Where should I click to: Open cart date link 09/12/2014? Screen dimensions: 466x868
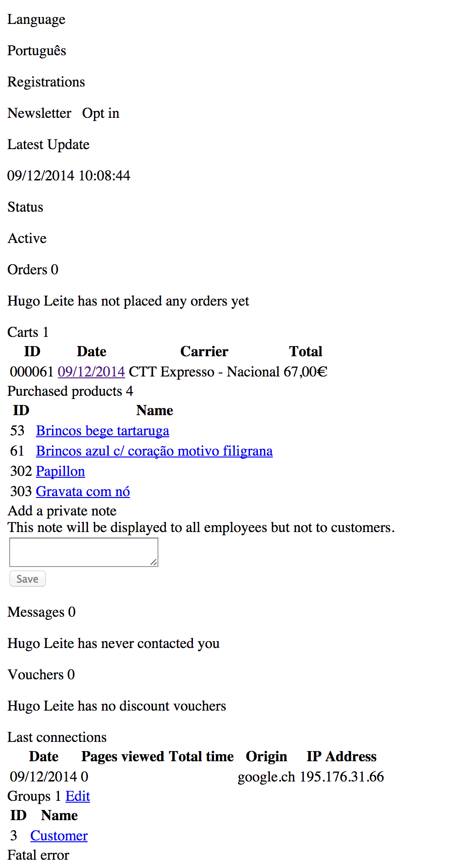(91, 371)
